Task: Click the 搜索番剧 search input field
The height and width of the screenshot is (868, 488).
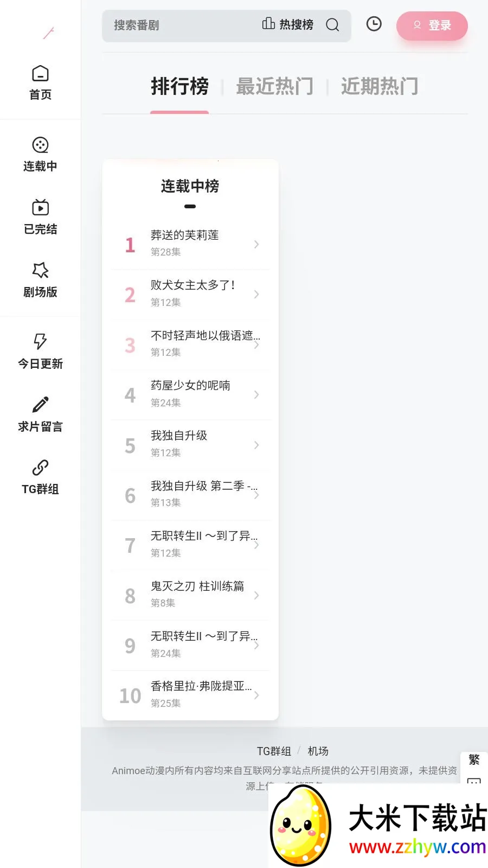Action: pyautogui.click(x=179, y=25)
